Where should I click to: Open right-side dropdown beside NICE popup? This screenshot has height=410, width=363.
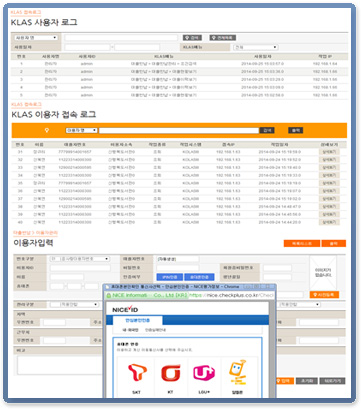pos(299,304)
